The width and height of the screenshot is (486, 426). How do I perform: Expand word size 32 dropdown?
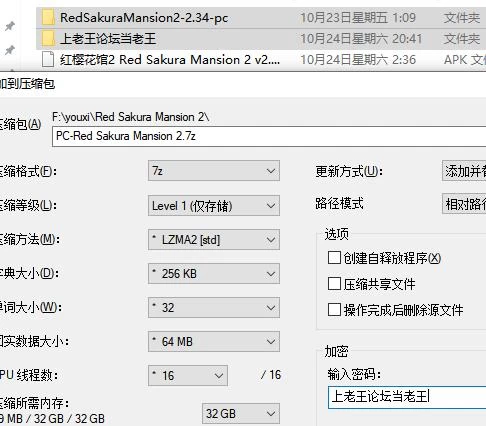[x=214, y=308]
